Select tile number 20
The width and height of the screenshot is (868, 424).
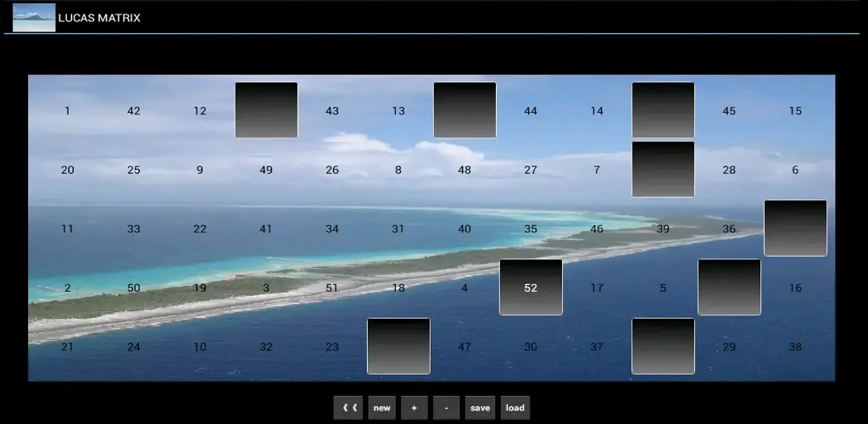click(x=68, y=170)
